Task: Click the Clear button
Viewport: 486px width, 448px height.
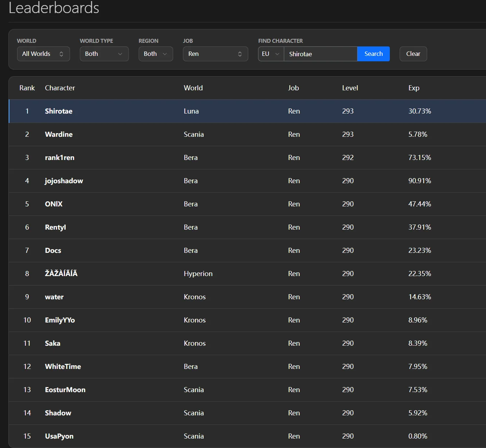Action: coord(413,54)
